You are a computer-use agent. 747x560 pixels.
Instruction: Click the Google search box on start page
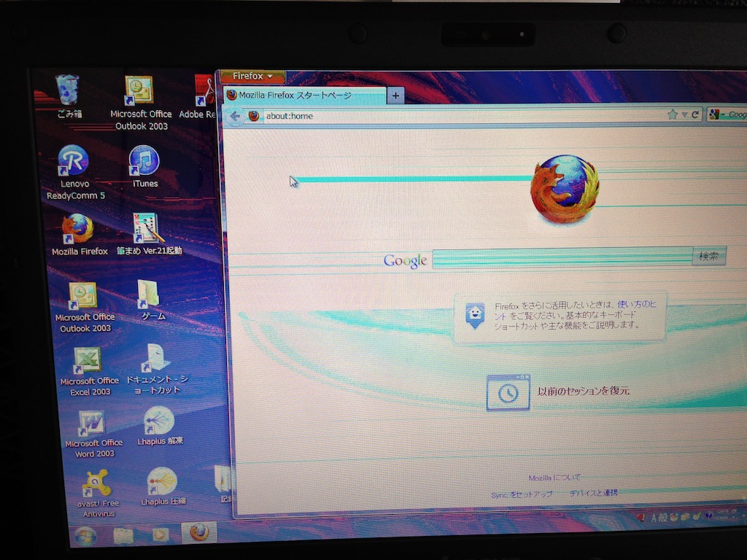point(562,257)
